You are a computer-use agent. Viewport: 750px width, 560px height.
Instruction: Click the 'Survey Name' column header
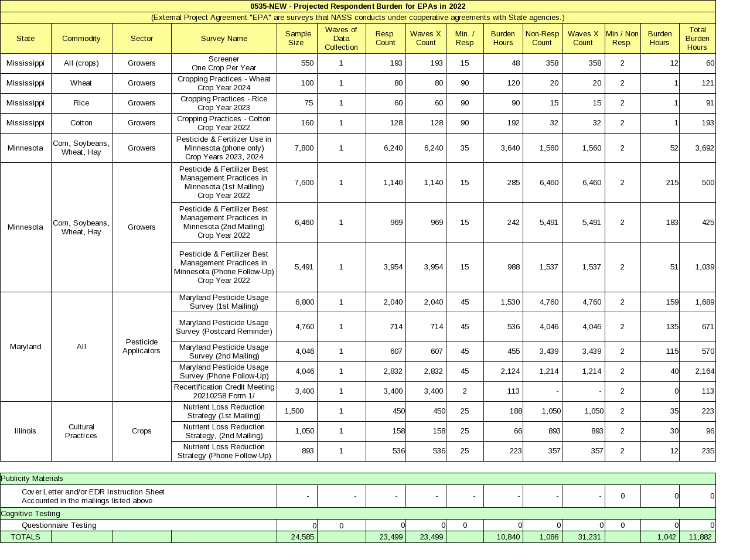coord(224,39)
